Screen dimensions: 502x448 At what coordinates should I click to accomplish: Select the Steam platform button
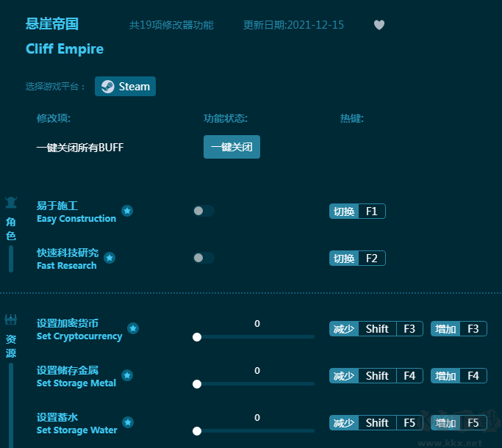point(125,87)
